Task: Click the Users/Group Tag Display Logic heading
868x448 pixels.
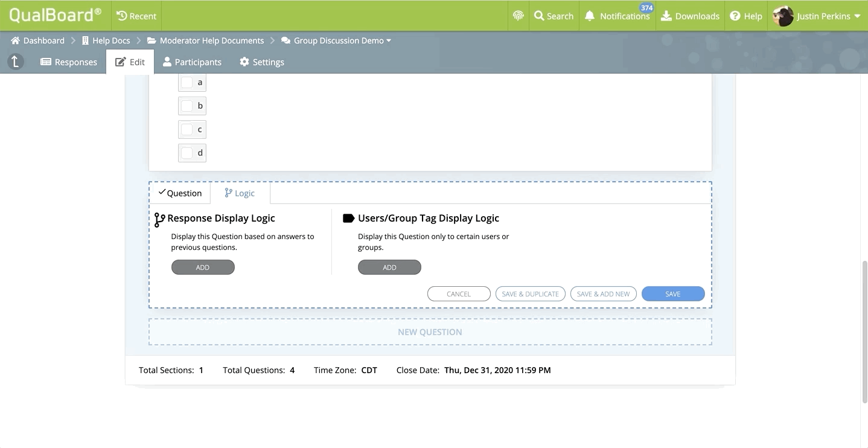Action: pyautogui.click(x=429, y=218)
